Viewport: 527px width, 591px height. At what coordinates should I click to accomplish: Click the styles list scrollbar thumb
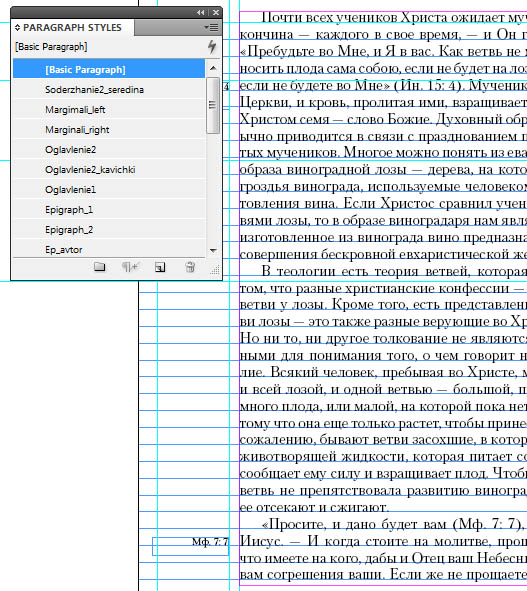click(x=213, y=105)
